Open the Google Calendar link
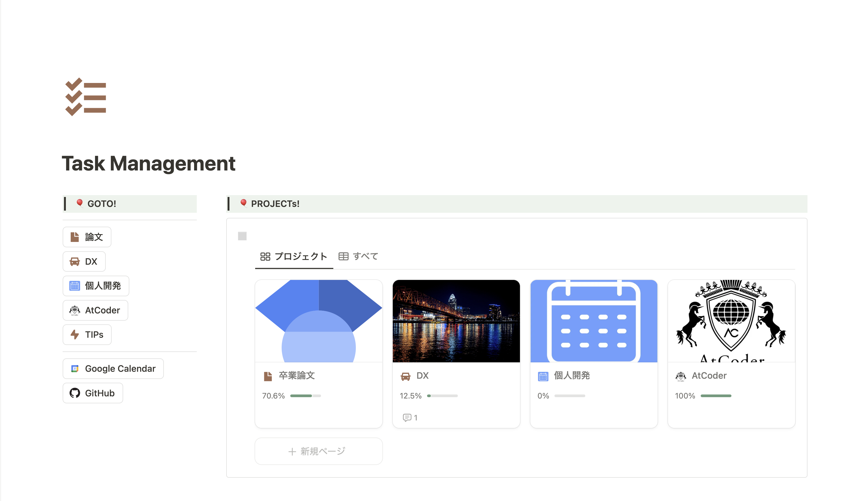 [x=113, y=369]
